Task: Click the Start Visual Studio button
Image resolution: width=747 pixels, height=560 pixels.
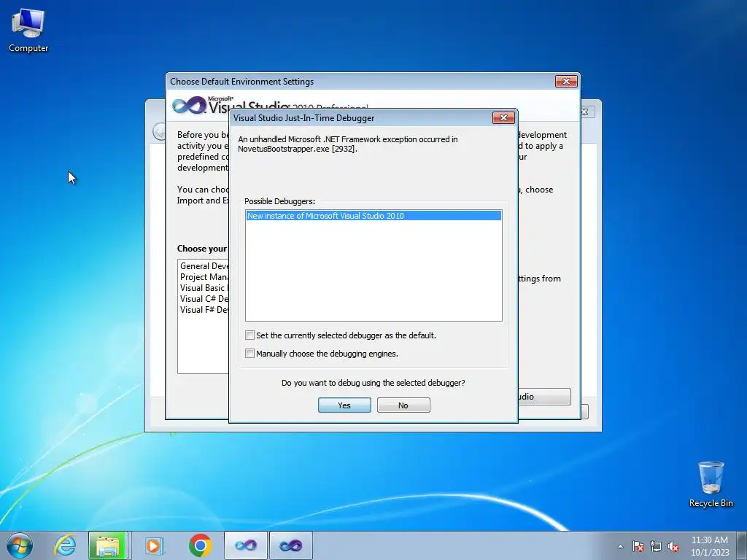Action: click(x=544, y=397)
